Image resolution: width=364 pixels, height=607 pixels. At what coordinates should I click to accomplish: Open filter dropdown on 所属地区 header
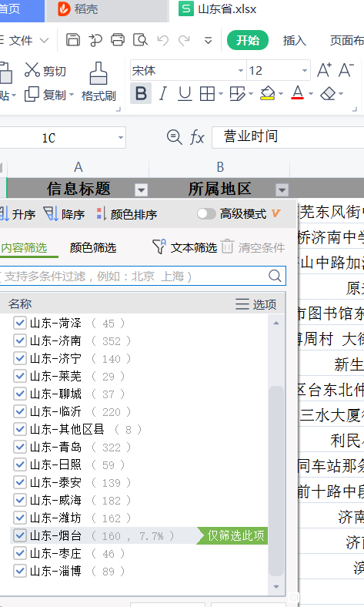point(282,189)
